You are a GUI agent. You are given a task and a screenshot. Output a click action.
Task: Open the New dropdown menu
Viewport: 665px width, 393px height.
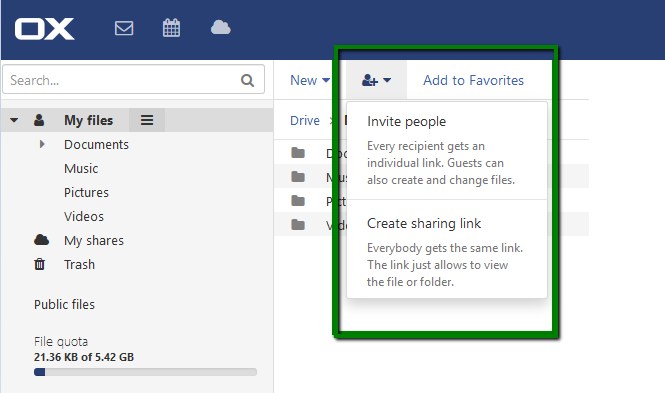click(x=310, y=80)
